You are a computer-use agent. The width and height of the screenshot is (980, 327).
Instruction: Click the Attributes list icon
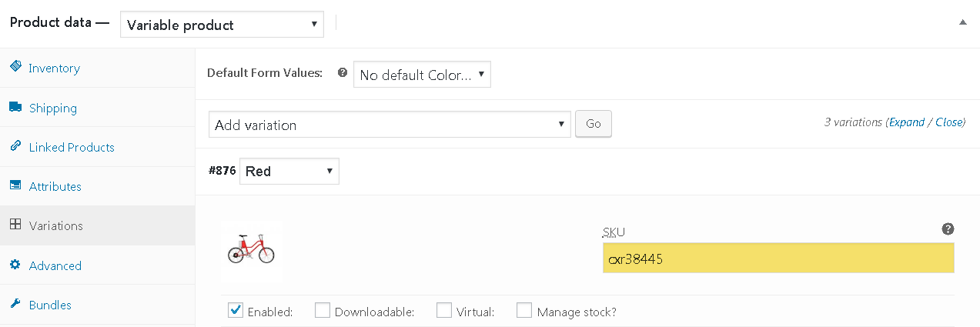tap(15, 185)
